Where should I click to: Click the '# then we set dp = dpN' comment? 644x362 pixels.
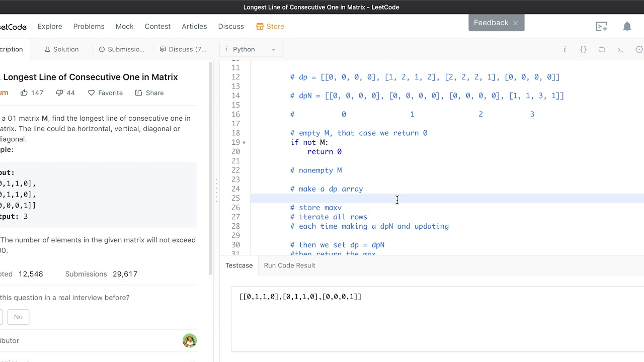(337, 245)
